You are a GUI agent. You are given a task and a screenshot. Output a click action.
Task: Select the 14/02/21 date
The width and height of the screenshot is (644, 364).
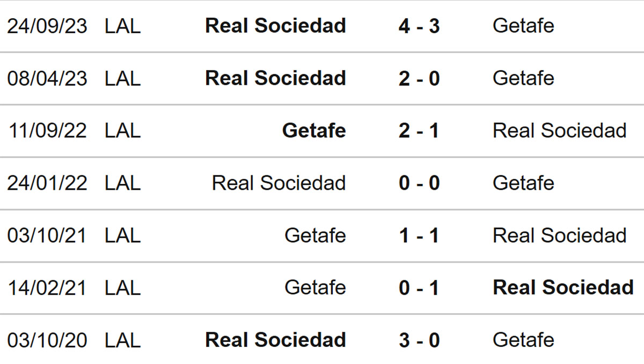tap(47, 288)
